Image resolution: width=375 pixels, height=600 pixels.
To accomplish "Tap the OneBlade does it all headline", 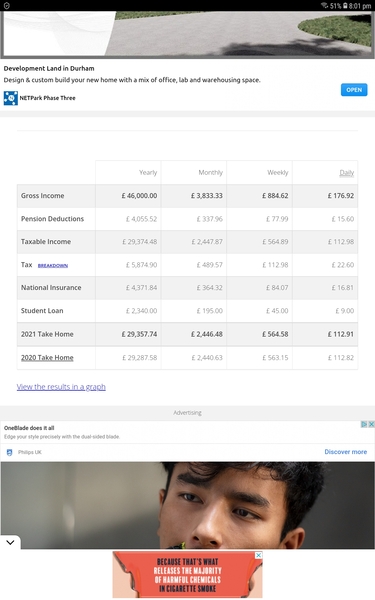I will [x=29, y=428].
